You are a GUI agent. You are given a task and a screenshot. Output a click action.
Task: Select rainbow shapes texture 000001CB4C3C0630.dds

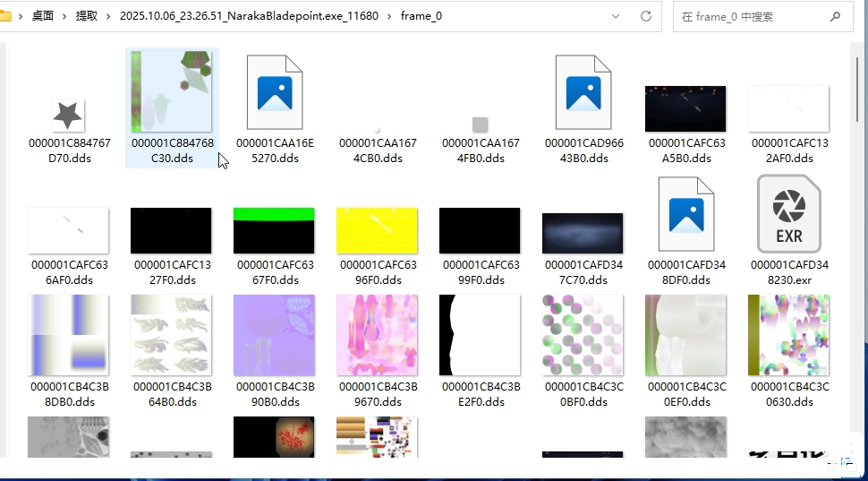point(788,335)
